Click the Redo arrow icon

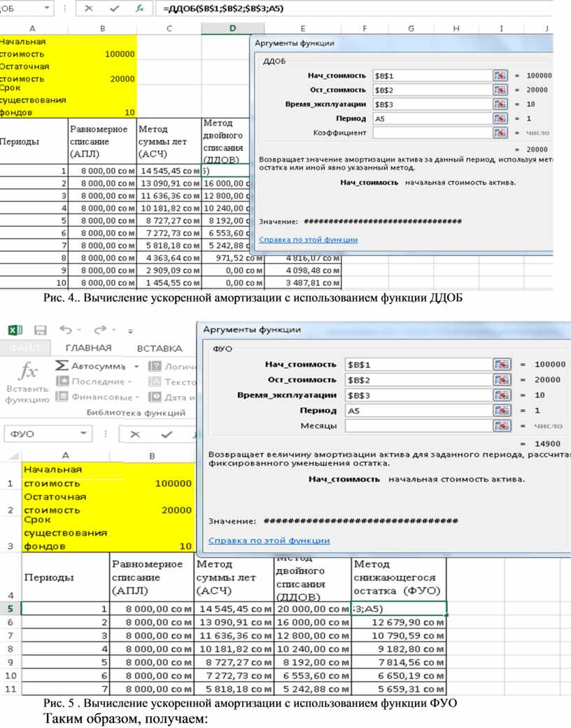tap(99, 330)
